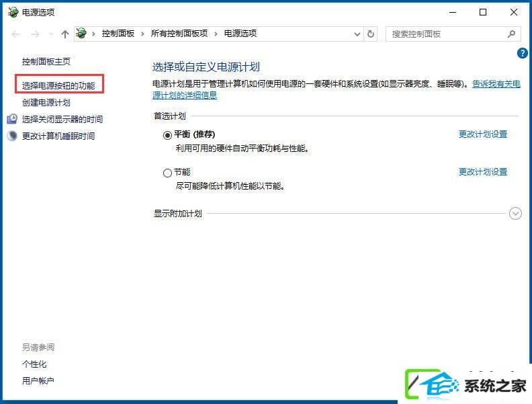Select the 平衡 (推荐) radio button
The height and width of the screenshot is (404, 532).
pos(167,136)
